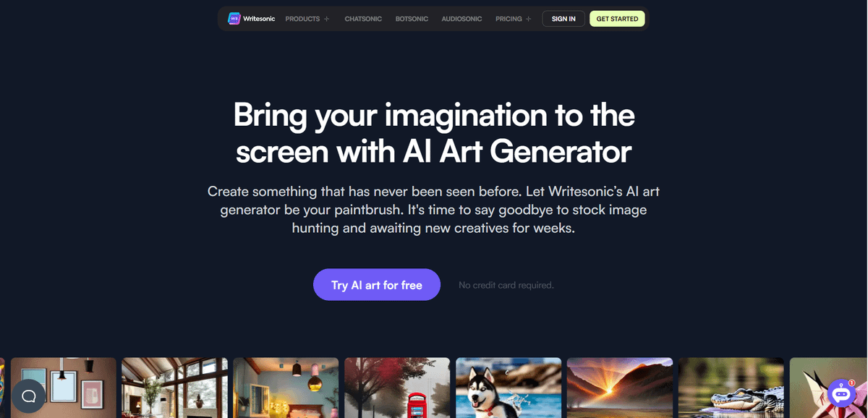868x418 pixels.
Task: Select the husky dog image thumbnail
Action: click(509, 388)
